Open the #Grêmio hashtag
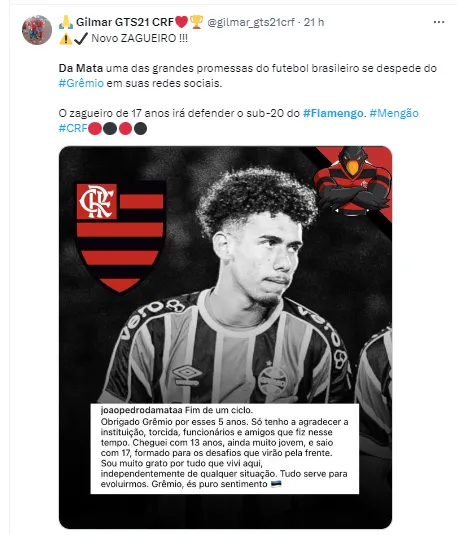Viewport: 457px width, 535px height. pyautogui.click(x=81, y=83)
